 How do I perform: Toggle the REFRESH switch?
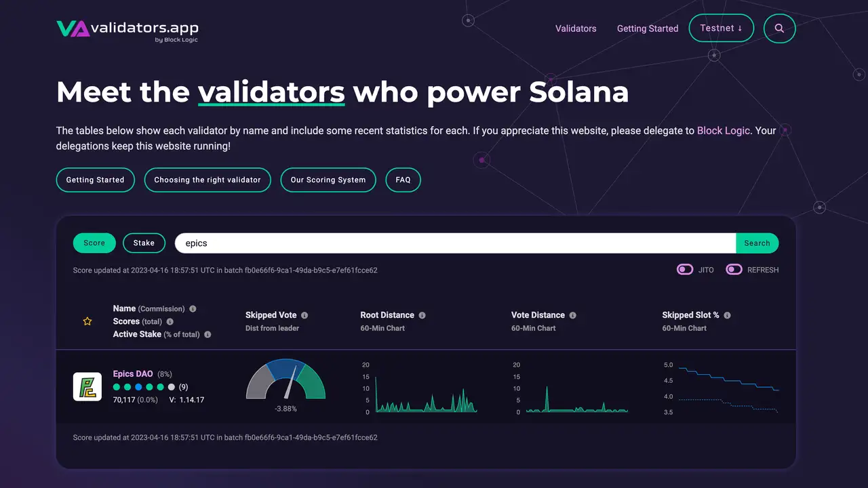tap(734, 269)
